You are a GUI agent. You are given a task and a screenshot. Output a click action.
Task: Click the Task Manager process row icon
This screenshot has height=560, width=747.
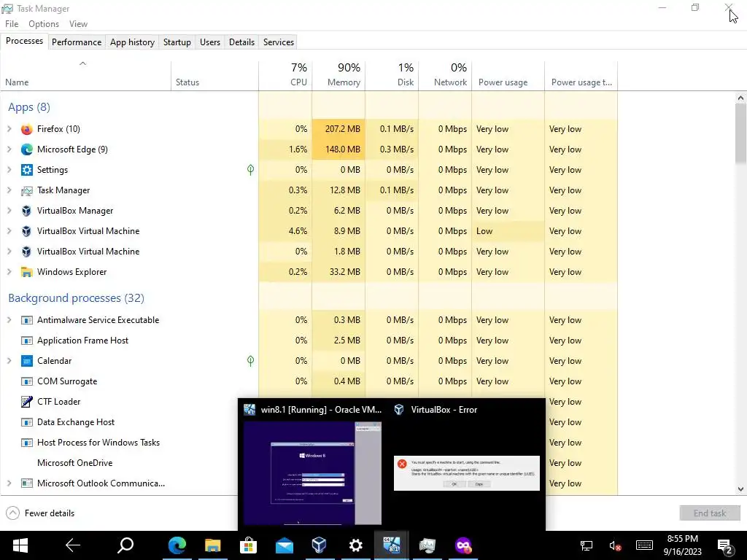tap(27, 190)
